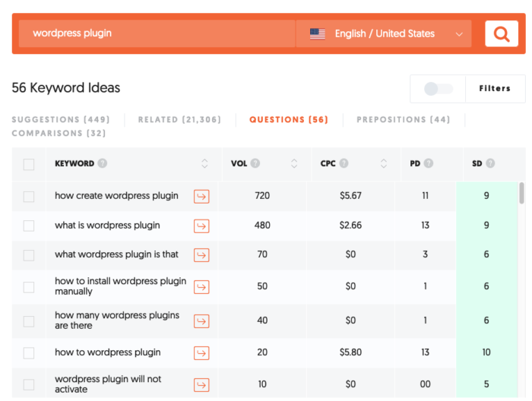
Task: Sort by the KEYWORD column arrows
Action: (x=204, y=163)
